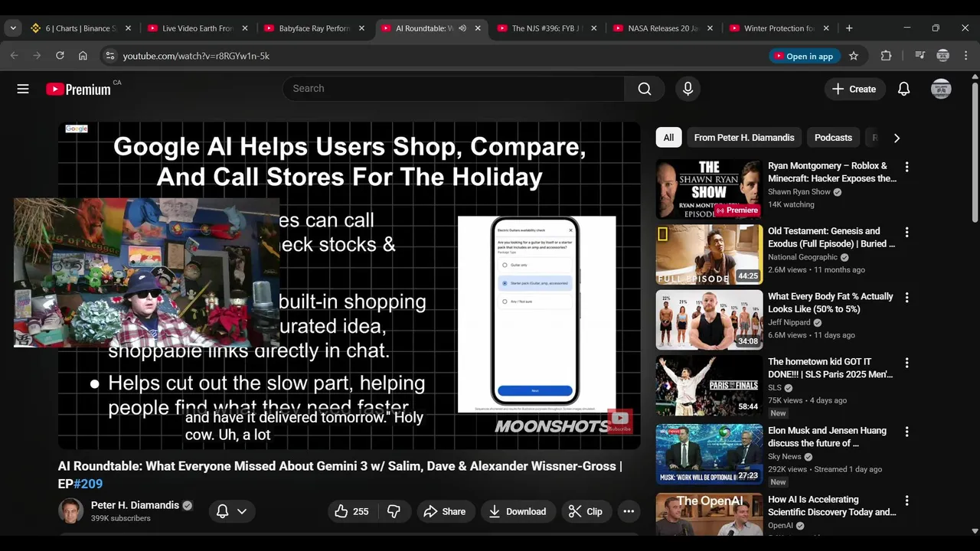Open the notifications bell in header
Screen dimensions: 980x551
pos(904,89)
